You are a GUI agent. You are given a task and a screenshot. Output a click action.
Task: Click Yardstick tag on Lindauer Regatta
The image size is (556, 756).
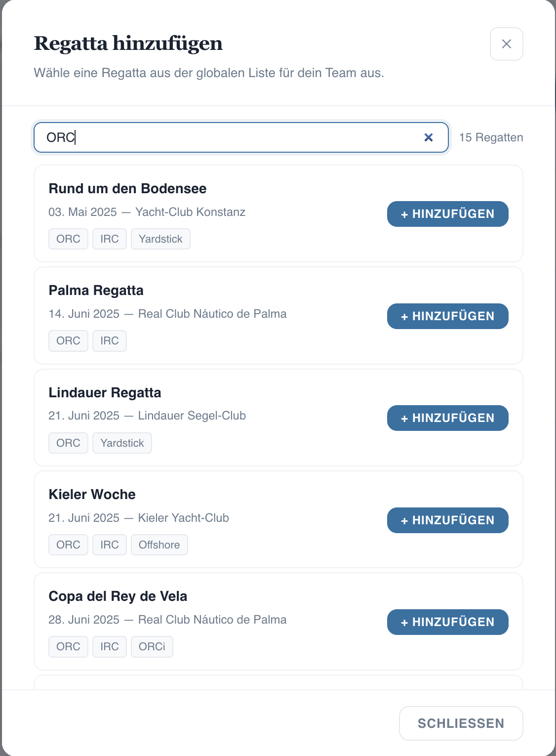point(122,443)
